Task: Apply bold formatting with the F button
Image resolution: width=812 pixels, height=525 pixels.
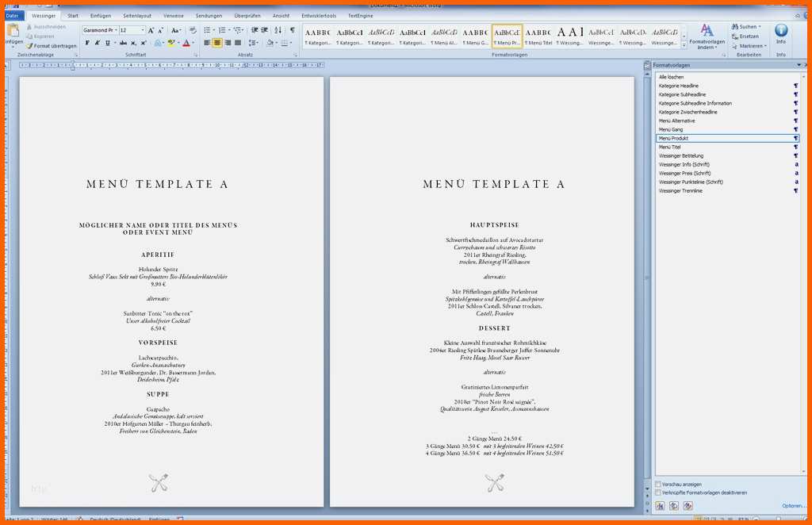Action: click(x=87, y=43)
